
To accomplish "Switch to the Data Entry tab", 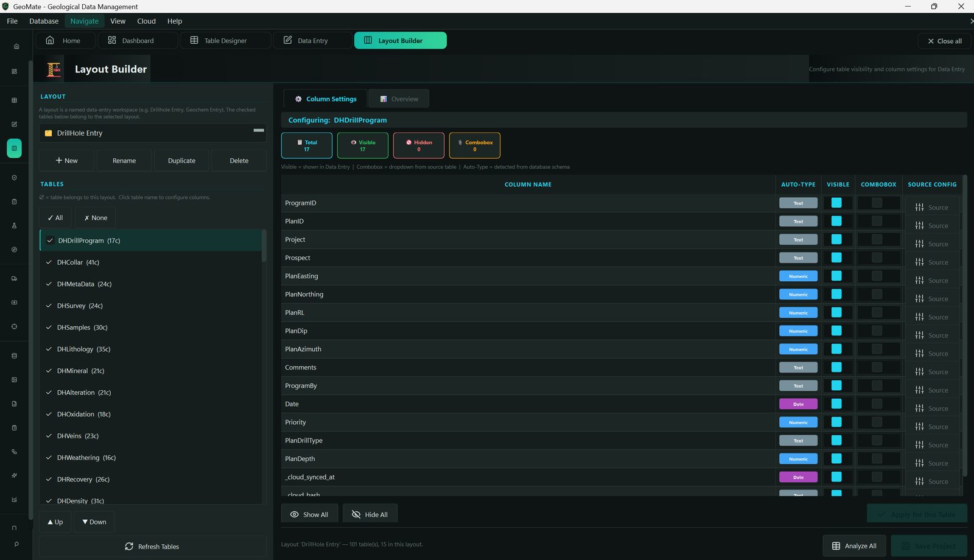I will pyautogui.click(x=312, y=41).
